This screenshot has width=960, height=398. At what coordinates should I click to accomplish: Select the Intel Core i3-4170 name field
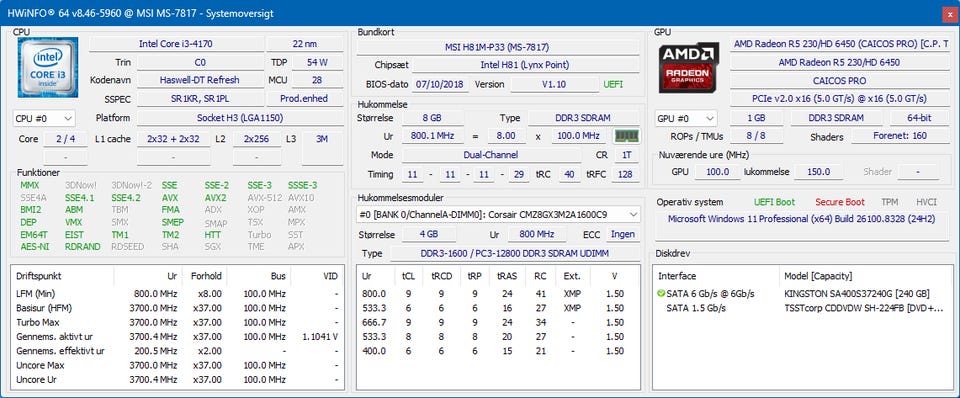(x=176, y=44)
